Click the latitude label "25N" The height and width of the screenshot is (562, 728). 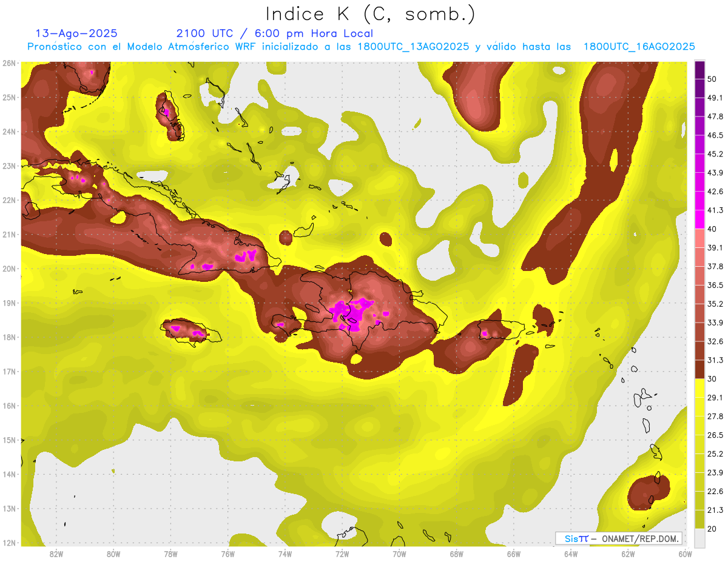(9, 98)
